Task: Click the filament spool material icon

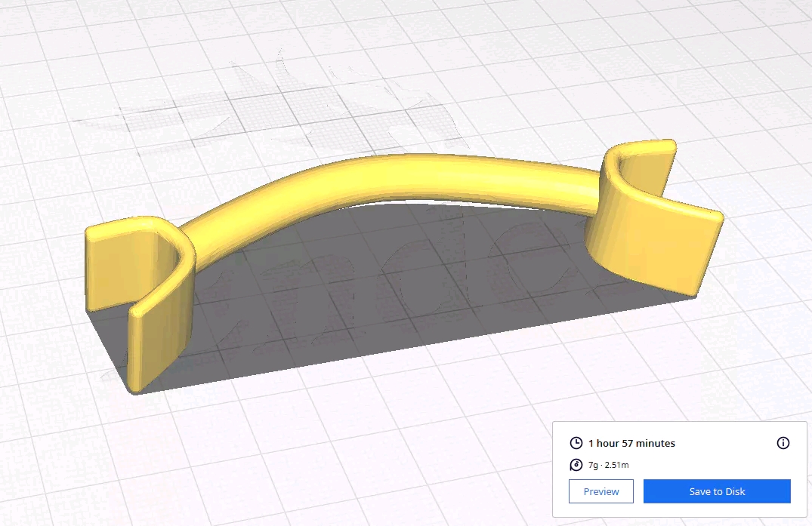Action: (576, 465)
